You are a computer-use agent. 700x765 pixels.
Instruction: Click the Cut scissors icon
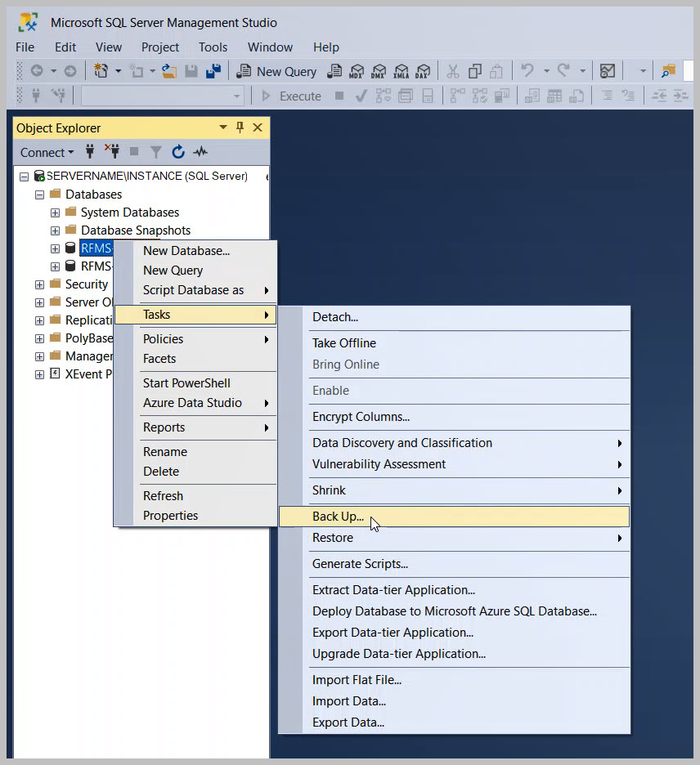(453, 71)
